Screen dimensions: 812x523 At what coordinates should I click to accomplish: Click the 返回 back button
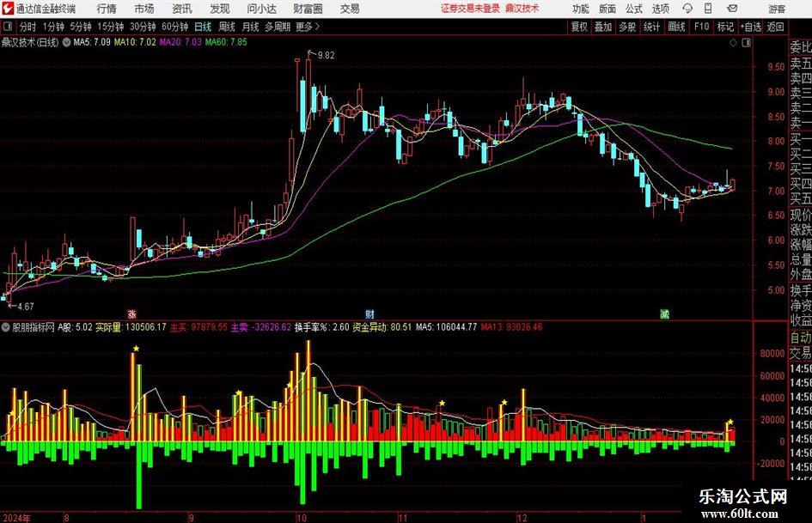(775, 27)
